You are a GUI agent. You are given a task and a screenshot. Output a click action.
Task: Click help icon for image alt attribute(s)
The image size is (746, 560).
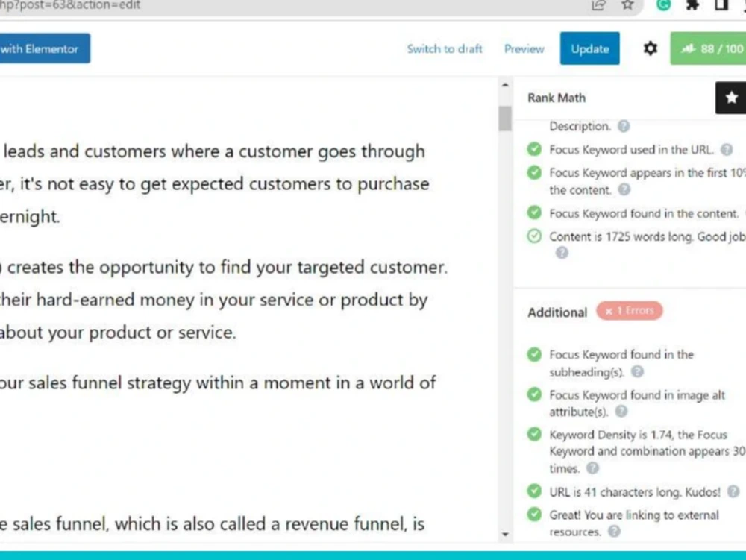[x=621, y=411]
